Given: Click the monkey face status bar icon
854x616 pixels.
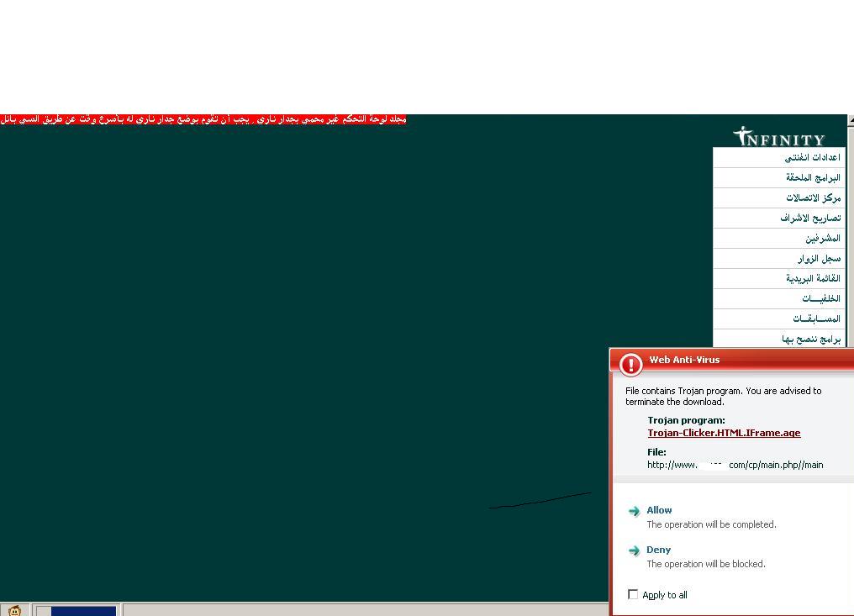Looking at the screenshot, I should pos(14,610).
